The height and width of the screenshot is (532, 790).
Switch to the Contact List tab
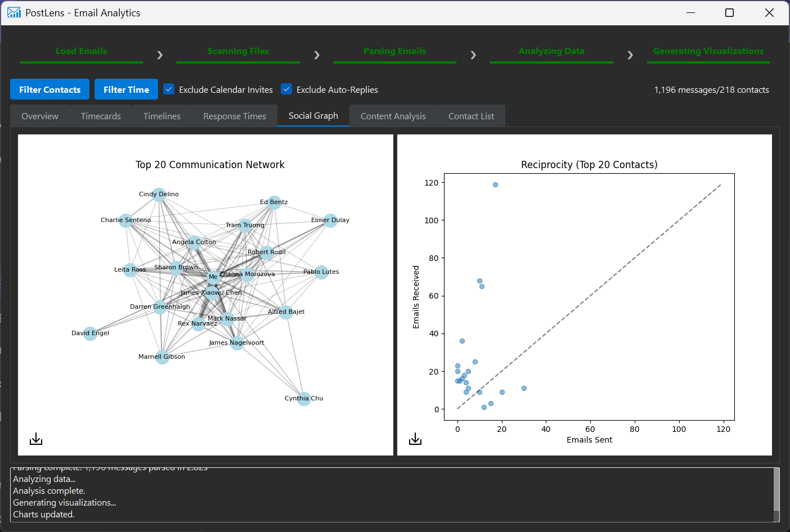[x=471, y=116]
